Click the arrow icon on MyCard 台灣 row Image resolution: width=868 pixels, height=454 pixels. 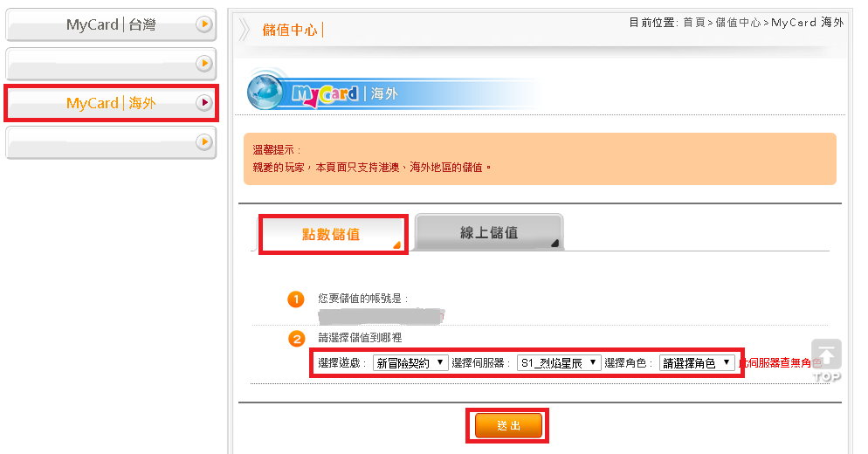pyautogui.click(x=204, y=24)
